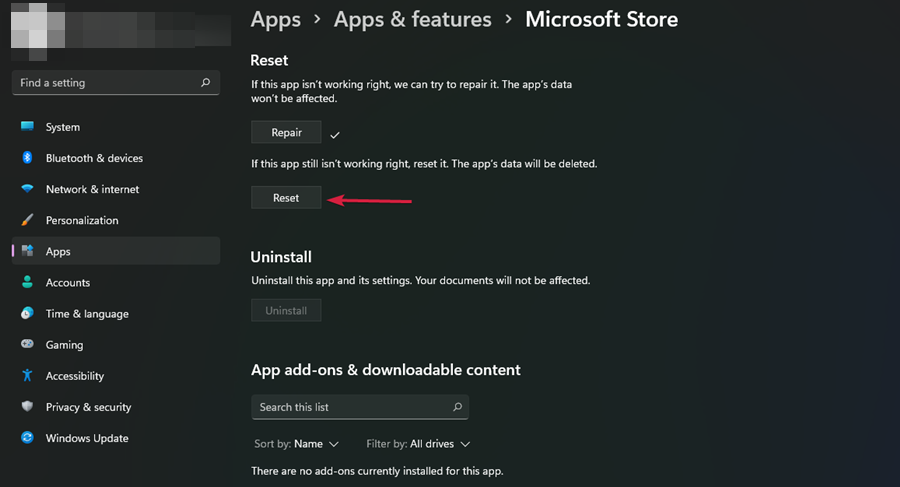Navigate to the Apps breadcrumb root
The width and height of the screenshot is (900, 487).
pos(275,19)
